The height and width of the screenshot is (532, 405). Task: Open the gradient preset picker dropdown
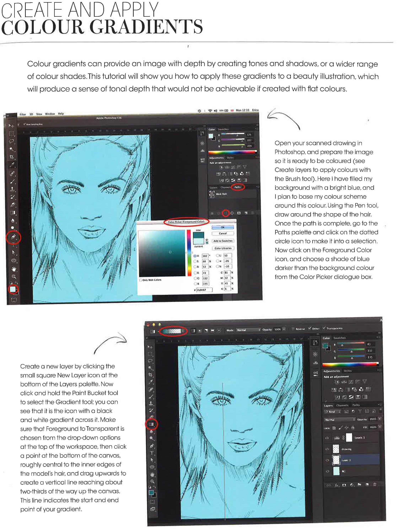point(182,331)
